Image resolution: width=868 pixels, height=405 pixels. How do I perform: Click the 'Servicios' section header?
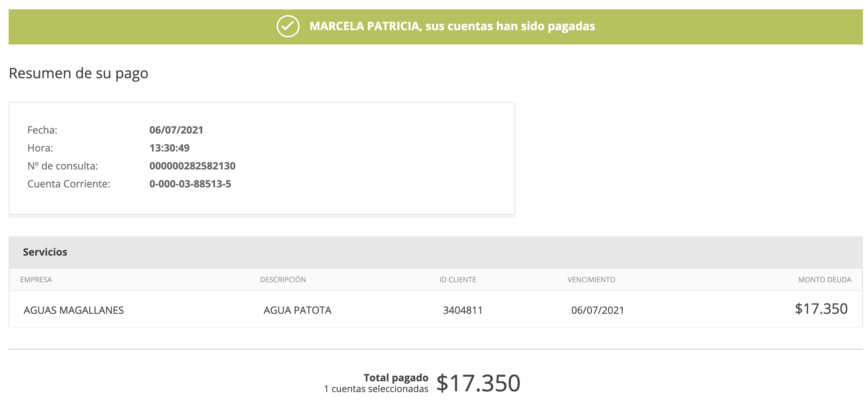45,252
